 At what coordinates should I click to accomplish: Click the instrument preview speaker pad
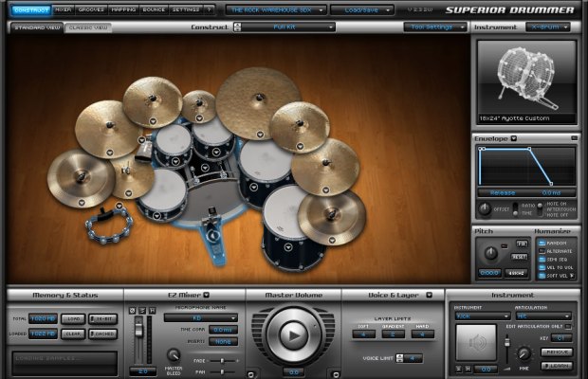tap(476, 342)
